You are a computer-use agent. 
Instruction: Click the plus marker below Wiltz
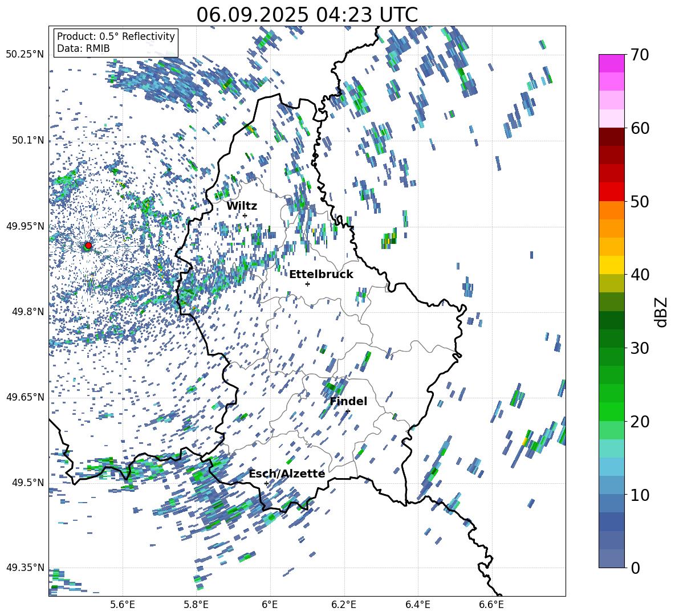pyautogui.click(x=245, y=216)
